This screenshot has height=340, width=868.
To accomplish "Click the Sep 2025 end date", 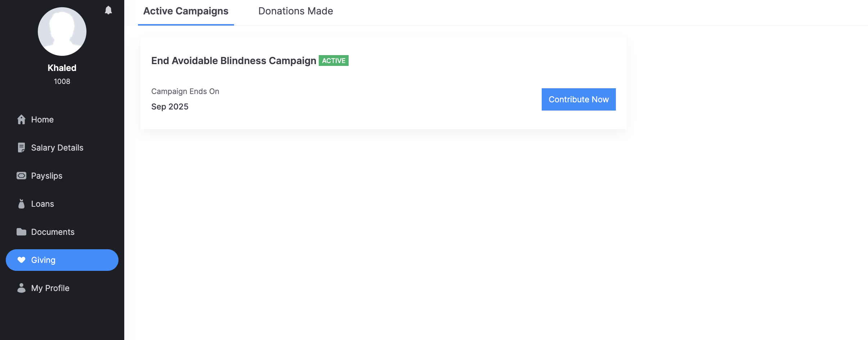I will point(170,107).
